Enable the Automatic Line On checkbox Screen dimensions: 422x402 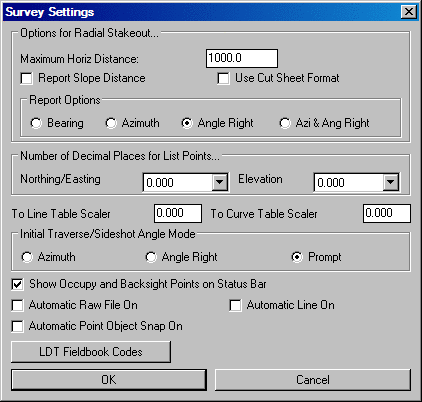click(235, 305)
